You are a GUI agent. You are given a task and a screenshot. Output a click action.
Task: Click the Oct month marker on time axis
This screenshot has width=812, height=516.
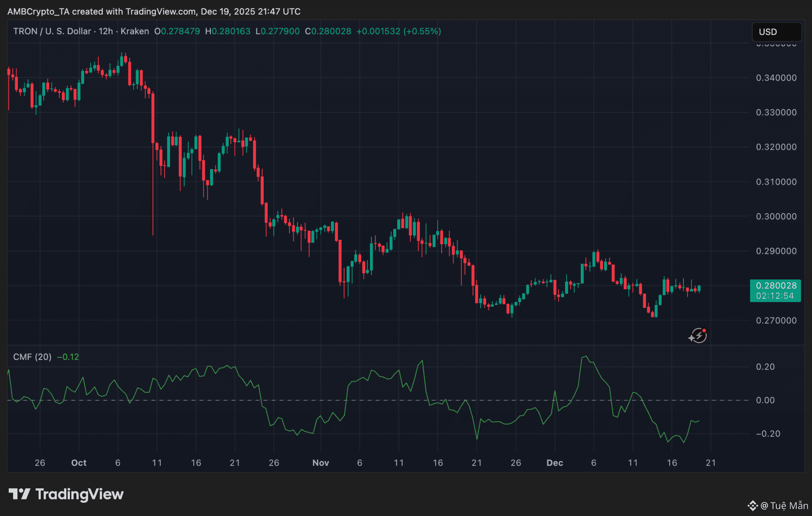(x=79, y=462)
